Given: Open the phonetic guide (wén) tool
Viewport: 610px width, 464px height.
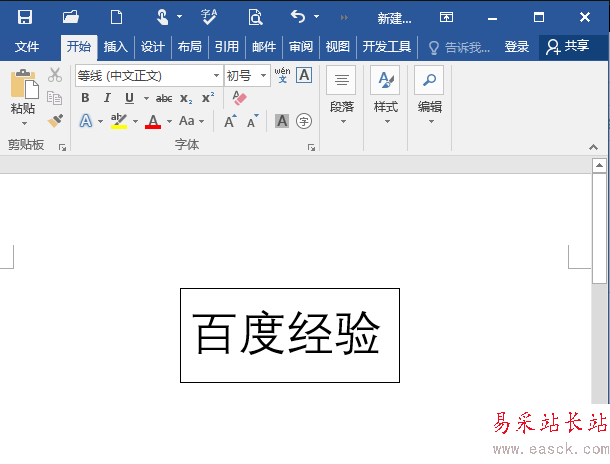Looking at the screenshot, I should [282, 75].
